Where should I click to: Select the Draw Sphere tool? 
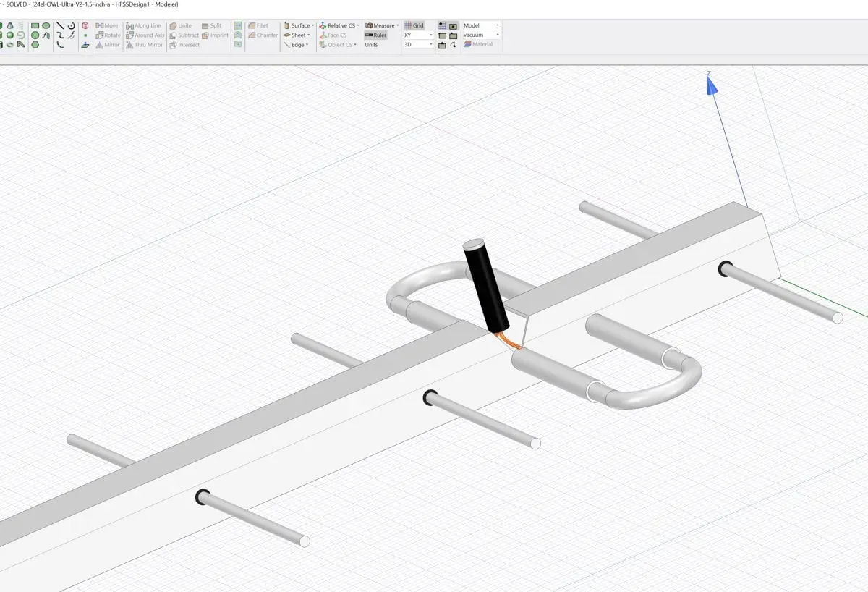10,35
